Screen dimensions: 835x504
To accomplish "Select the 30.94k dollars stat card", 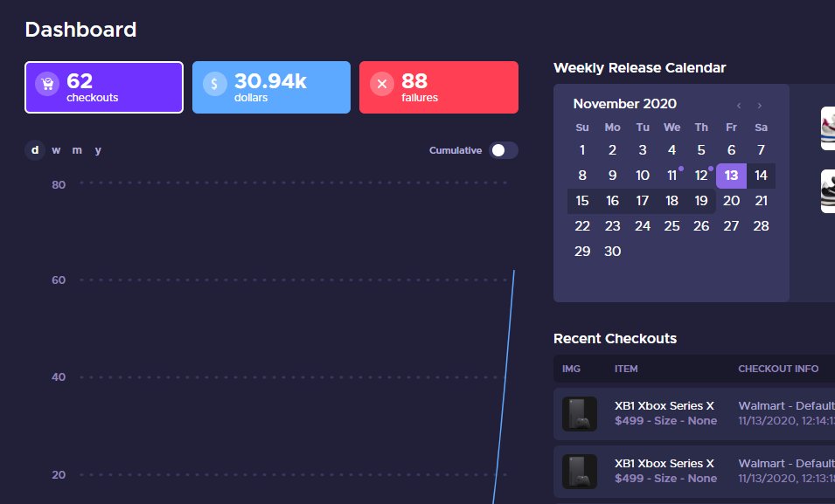I will click(x=271, y=87).
